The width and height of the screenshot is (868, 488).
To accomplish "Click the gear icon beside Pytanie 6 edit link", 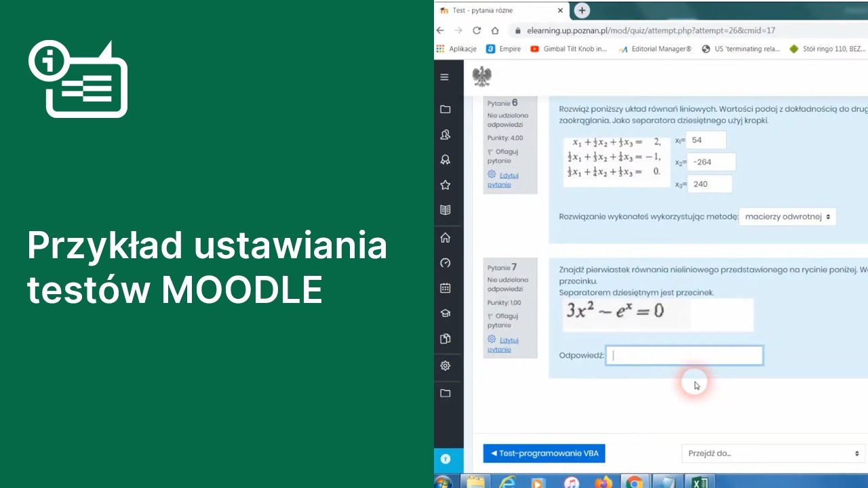I will click(492, 174).
